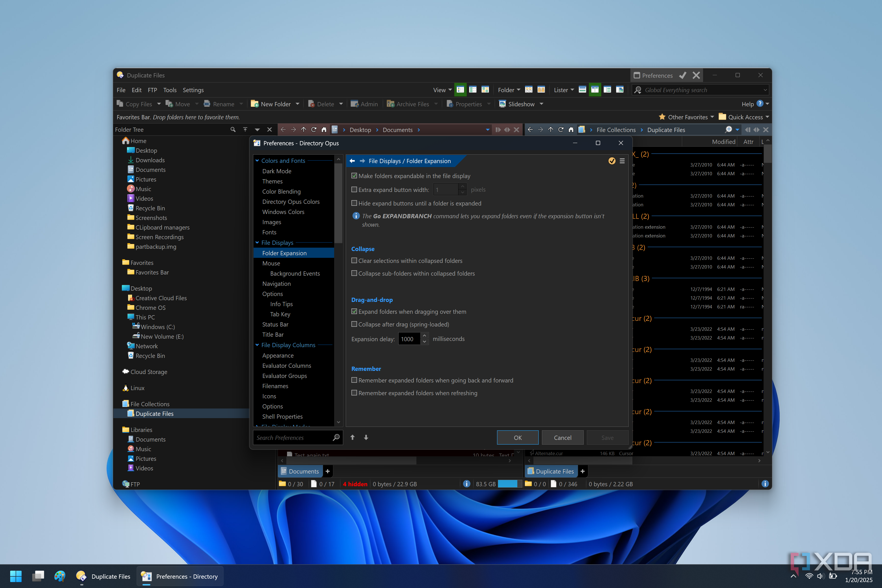Click the info icon in Documents status bar

coord(466,484)
